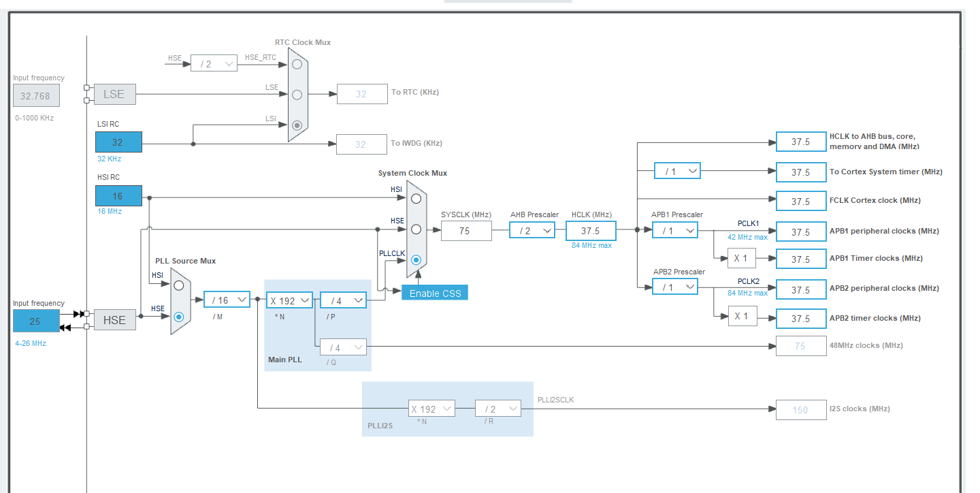The width and height of the screenshot is (980, 493).
Task: Edit the HCLK value field 37.5
Action: point(591,231)
